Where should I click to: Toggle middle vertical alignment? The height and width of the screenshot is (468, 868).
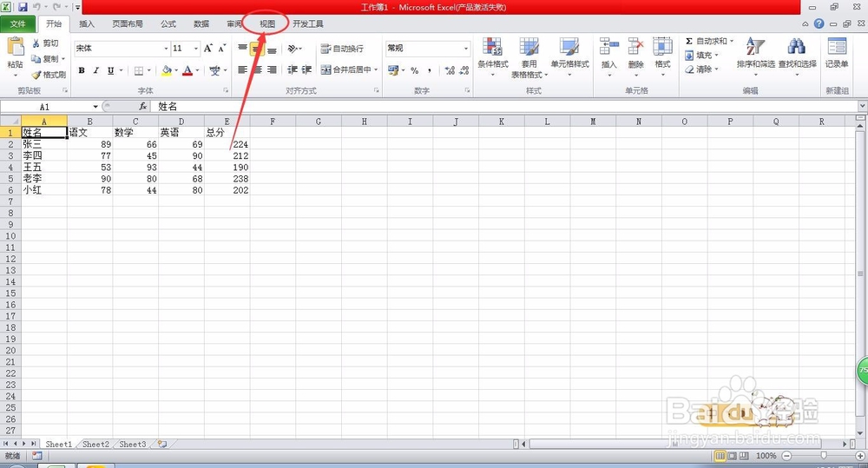257,49
